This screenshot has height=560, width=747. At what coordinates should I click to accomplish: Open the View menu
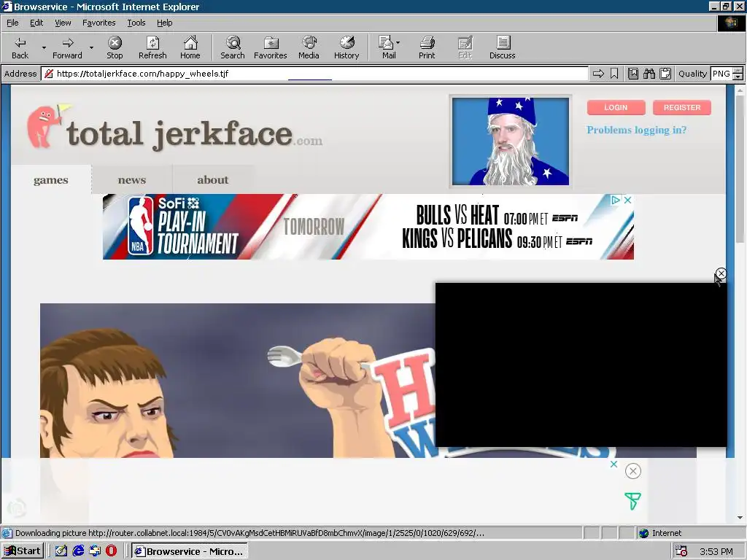(x=63, y=23)
